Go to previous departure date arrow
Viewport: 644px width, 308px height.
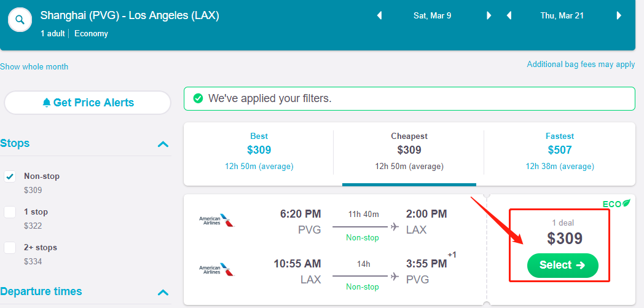click(379, 15)
